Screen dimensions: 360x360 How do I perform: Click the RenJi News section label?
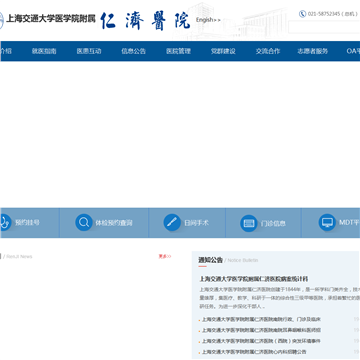tap(18, 256)
